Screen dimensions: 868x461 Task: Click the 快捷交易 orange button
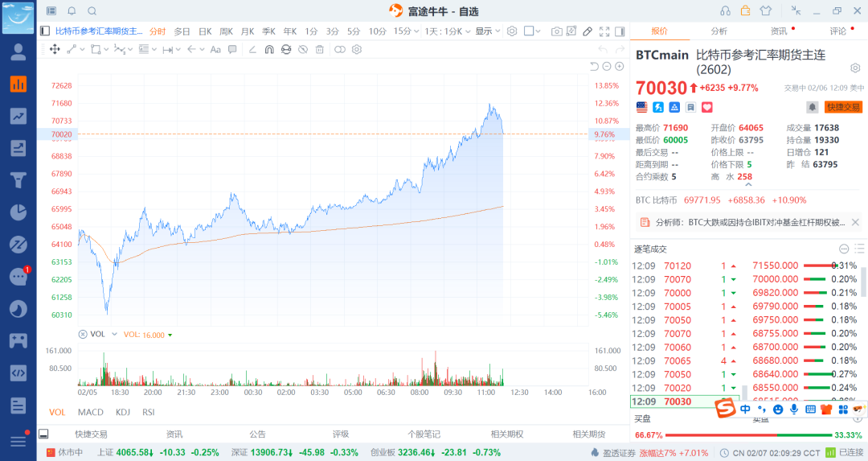tap(843, 107)
